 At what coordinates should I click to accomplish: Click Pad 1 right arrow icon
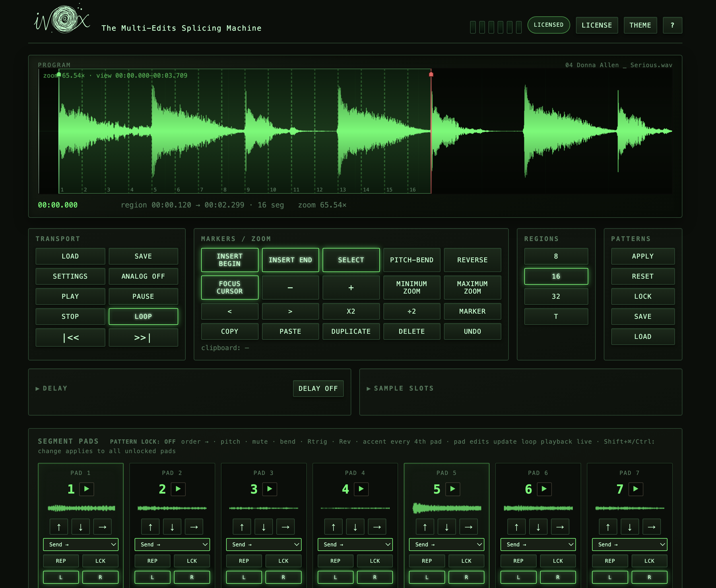click(x=102, y=527)
